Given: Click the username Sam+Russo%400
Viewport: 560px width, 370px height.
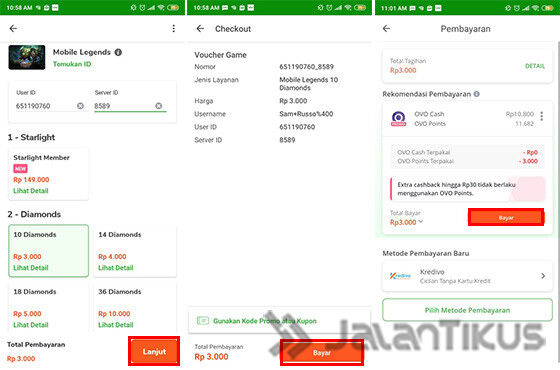Looking at the screenshot, I should (x=306, y=114).
